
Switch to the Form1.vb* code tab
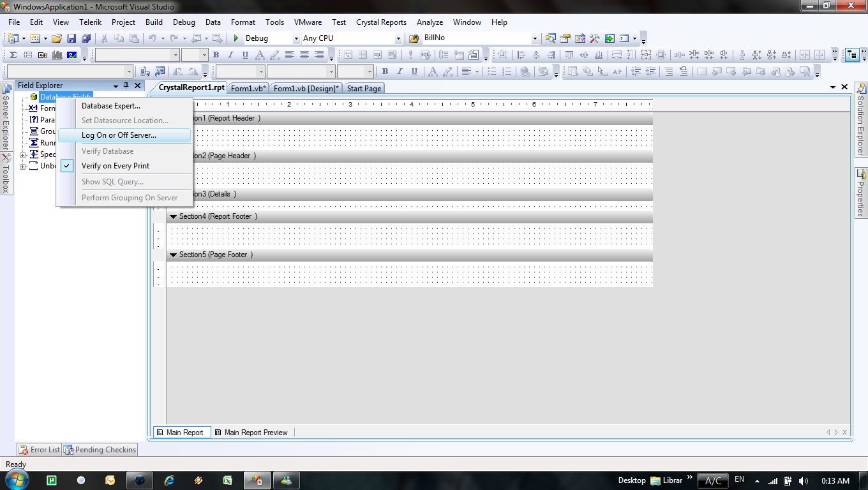[248, 89]
